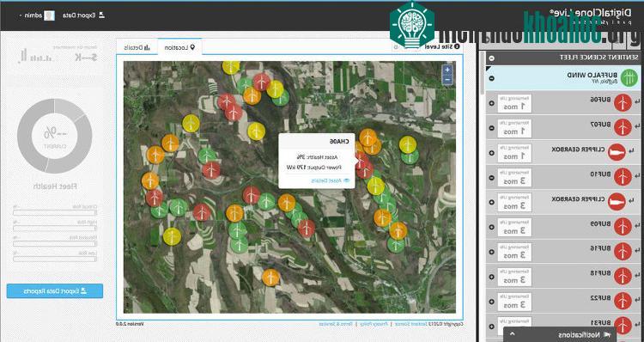
Task: Select the BUF31 tree row label
Action: coord(601,322)
